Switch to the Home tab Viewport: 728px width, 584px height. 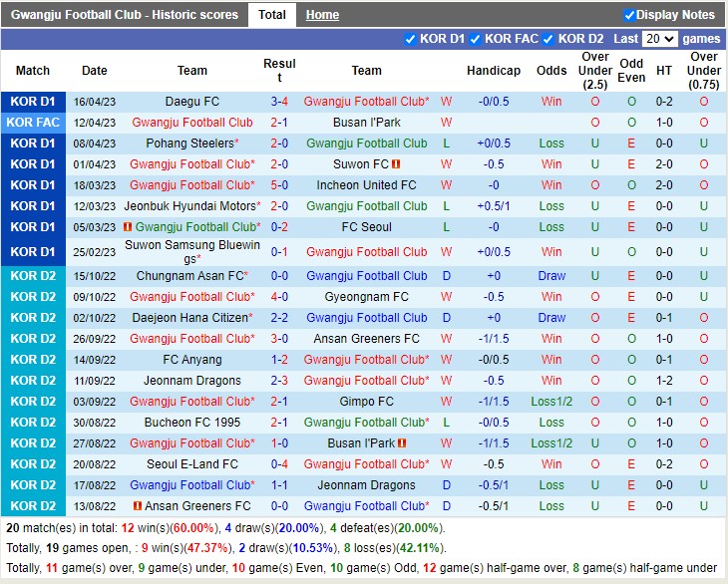click(x=322, y=15)
